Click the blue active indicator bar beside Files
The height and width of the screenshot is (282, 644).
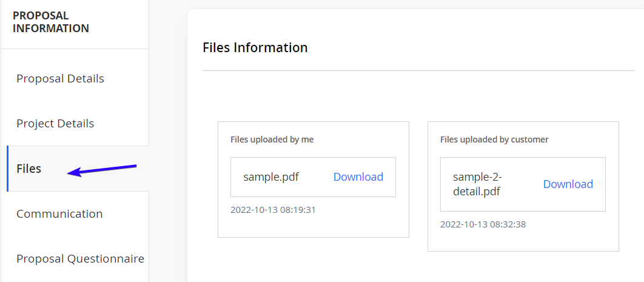7,169
